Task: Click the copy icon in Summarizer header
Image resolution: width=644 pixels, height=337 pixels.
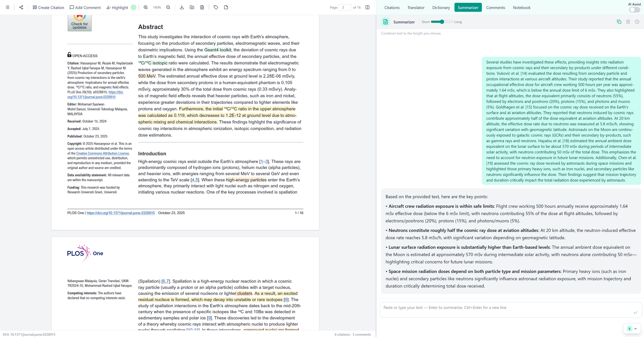Action: tap(619, 22)
